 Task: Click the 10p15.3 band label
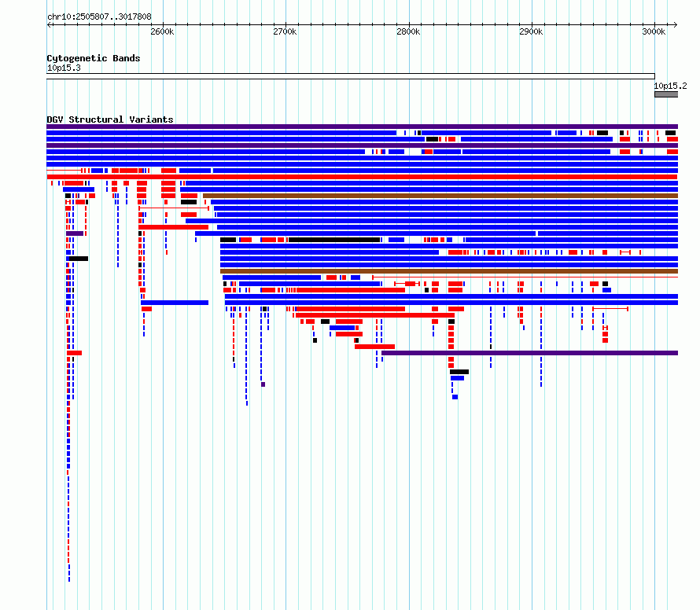(x=64, y=68)
